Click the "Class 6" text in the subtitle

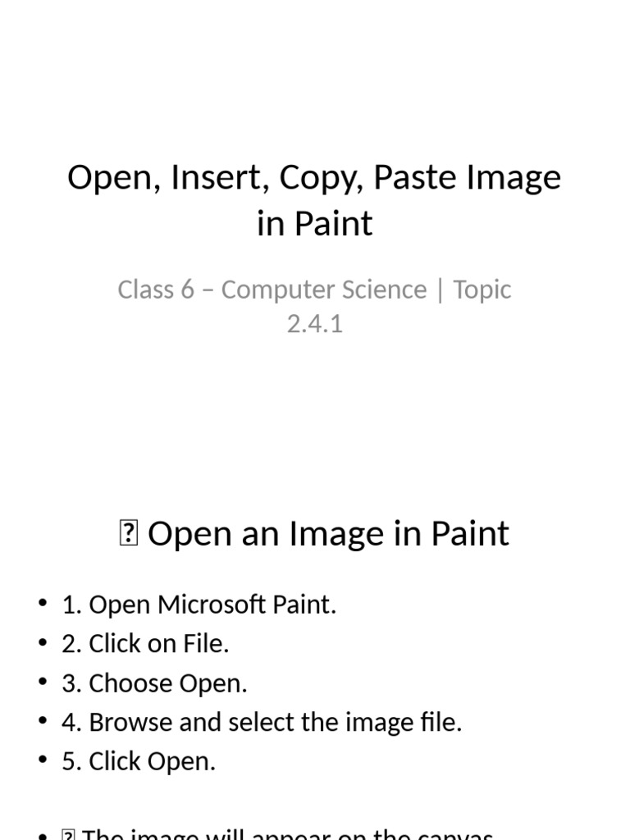tap(156, 290)
